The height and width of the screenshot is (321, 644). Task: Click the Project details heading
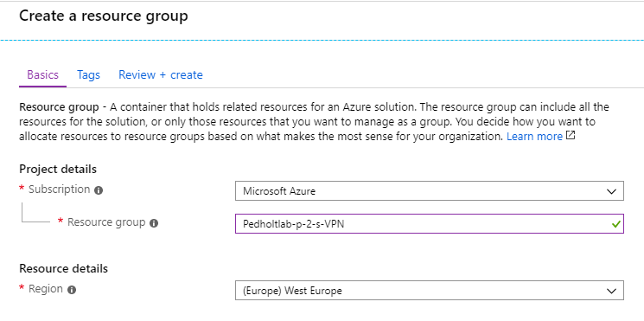[x=58, y=169]
